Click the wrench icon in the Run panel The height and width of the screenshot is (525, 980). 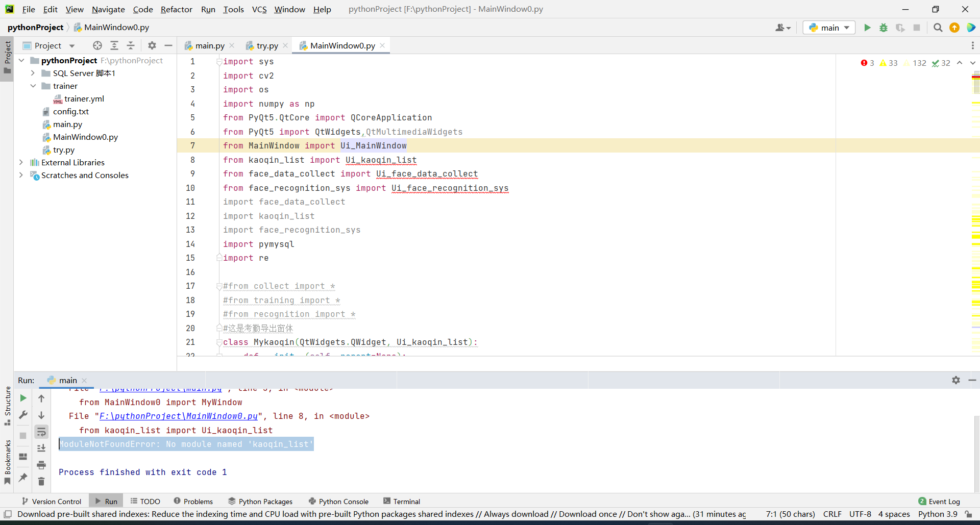(23, 415)
